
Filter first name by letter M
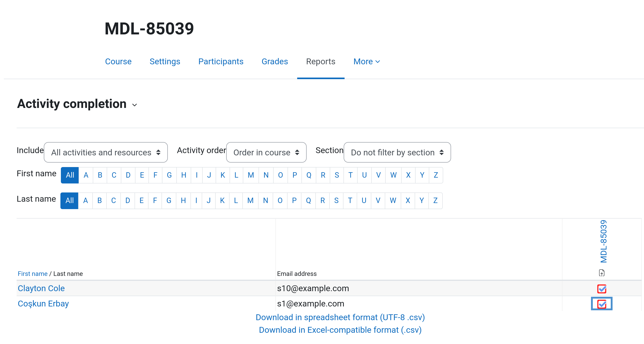pos(251,175)
